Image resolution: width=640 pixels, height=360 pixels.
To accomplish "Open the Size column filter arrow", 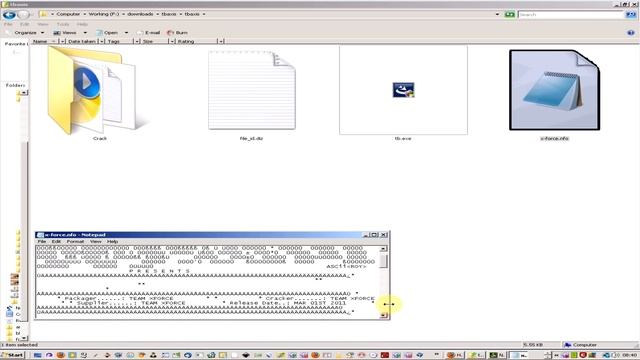I will (172, 41).
